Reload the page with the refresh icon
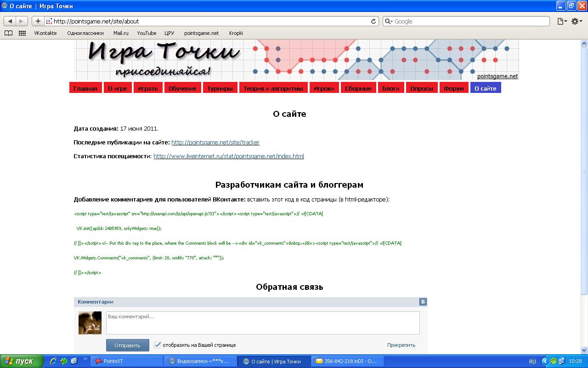Screen dimensions: 588x368 (373, 21)
